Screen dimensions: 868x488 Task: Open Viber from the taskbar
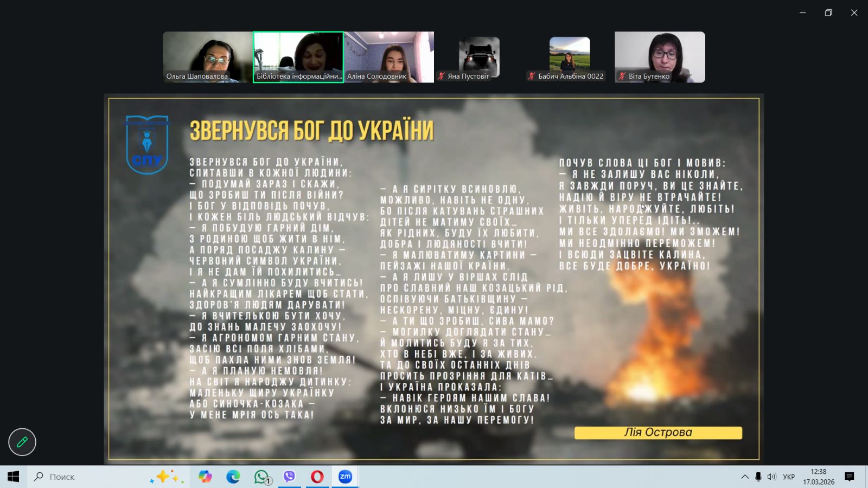pyautogui.click(x=289, y=477)
